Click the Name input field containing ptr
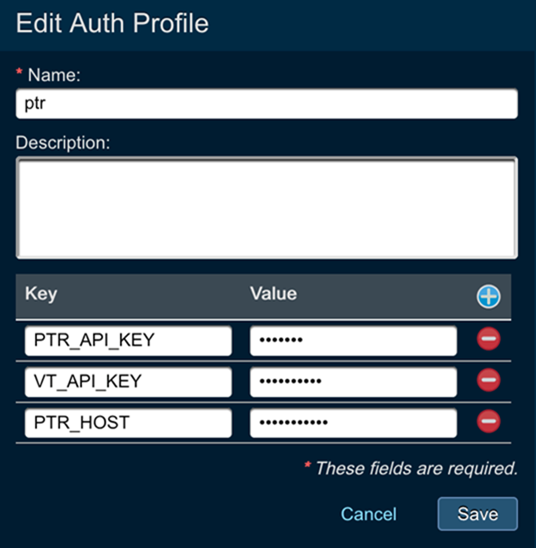 (x=267, y=104)
